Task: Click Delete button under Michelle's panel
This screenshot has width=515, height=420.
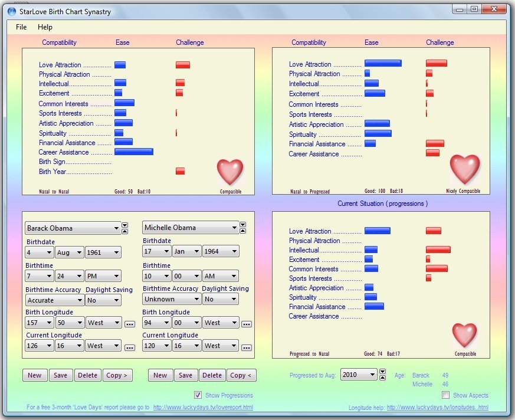Action: tap(212, 375)
